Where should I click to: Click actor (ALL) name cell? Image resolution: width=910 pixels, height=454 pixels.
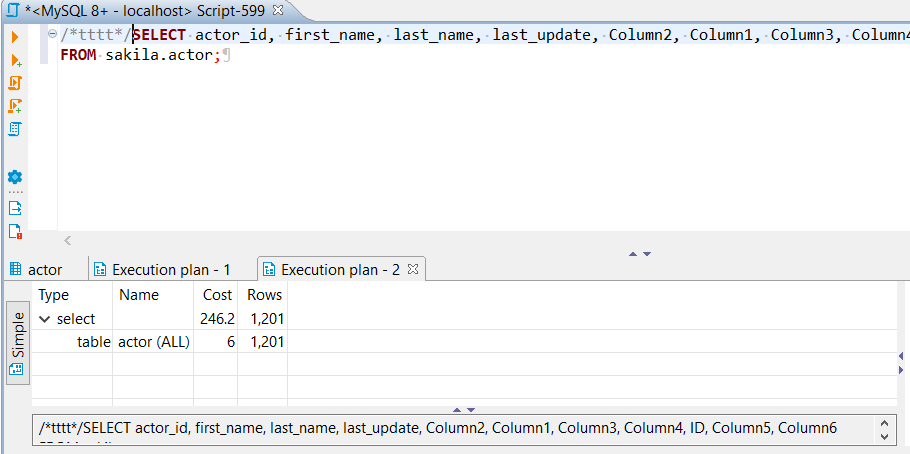pos(154,342)
